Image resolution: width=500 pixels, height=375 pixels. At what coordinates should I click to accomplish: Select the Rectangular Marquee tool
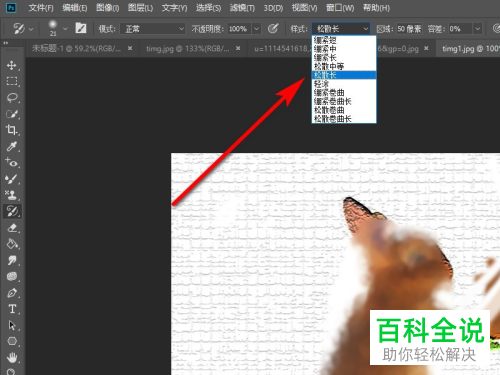(x=12, y=81)
